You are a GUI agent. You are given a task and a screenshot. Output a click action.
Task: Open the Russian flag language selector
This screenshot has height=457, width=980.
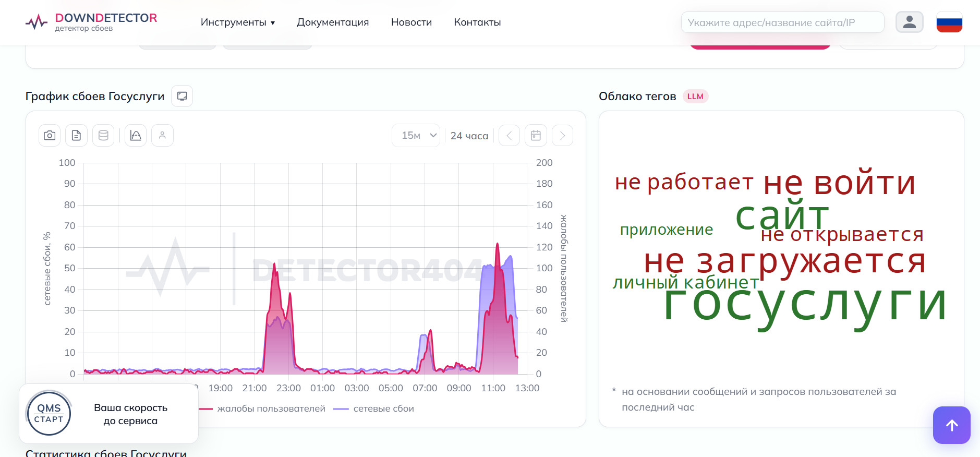point(949,22)
